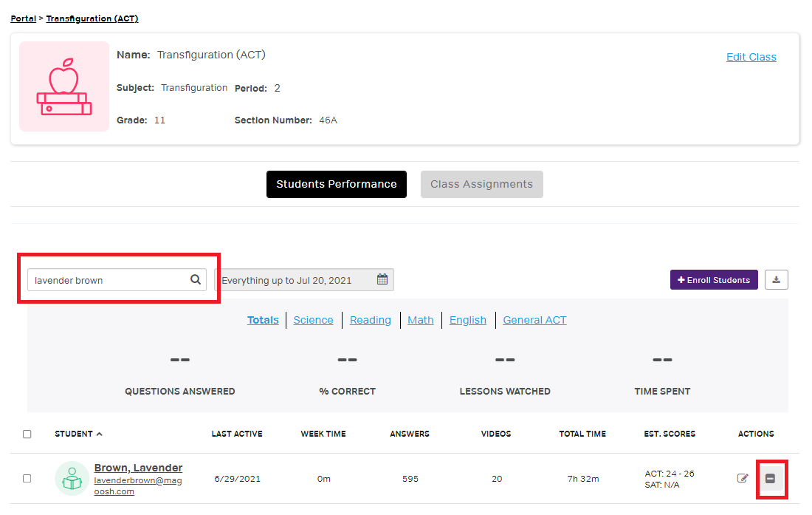The height and width of the screenshot is (515, 812).
Task: Switch to the Class Assignments tab
Action: coord(481,184)
